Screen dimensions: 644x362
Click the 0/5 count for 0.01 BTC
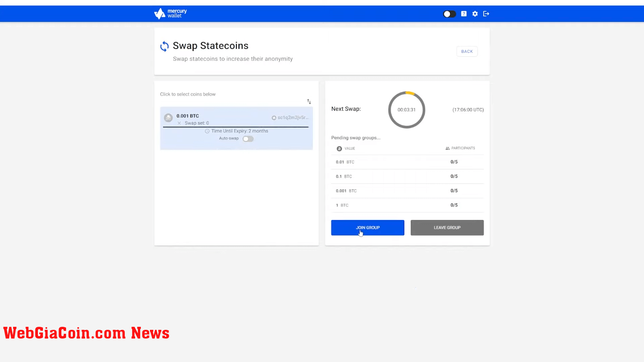point(454,162)
